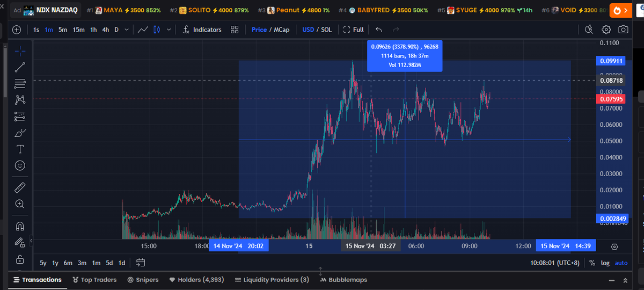
Task: Redo the chart action
Action: coord(396,30)
